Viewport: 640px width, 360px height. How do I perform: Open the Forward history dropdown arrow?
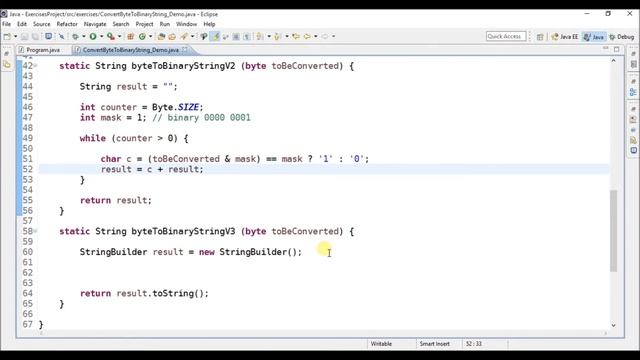tap(333, 36)
